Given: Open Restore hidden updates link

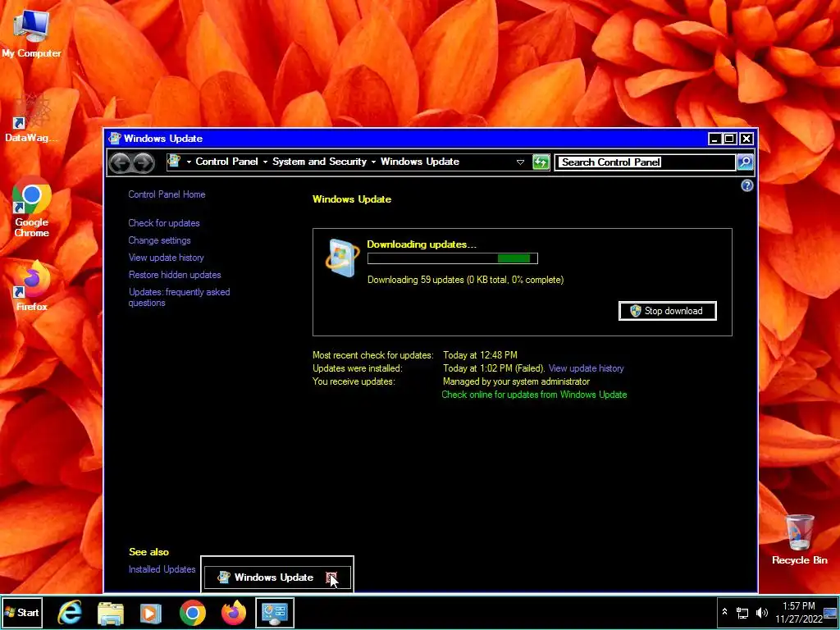Looking at the screenshot, I should 175,275.
